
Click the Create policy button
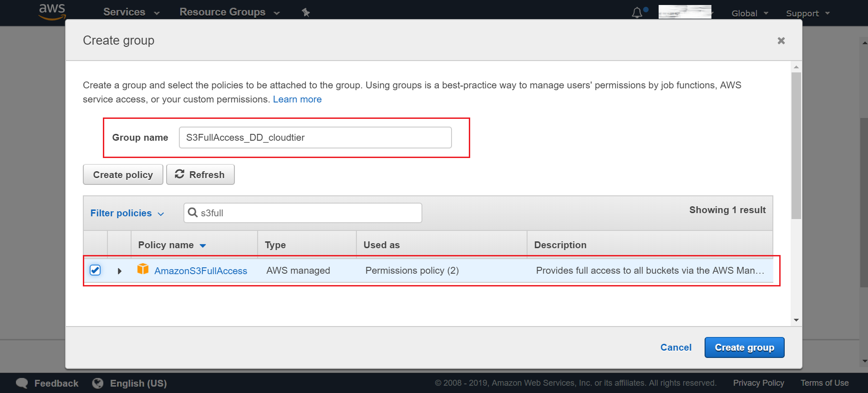pyautogui.click(x=123, y=175)
